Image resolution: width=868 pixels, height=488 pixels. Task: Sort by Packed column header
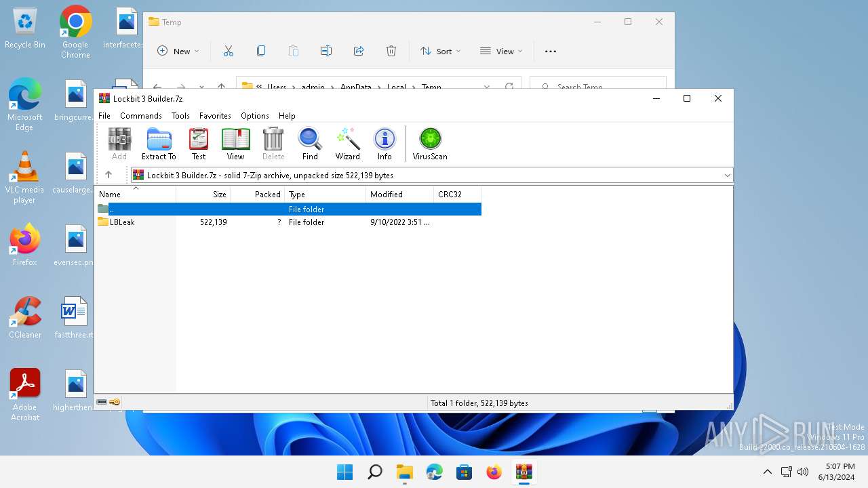pos(258,195)
